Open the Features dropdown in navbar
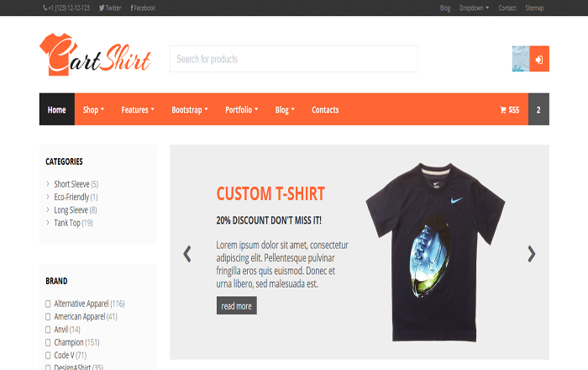Image resolution: width=588 pixels, height=370 pixels. point(138,109)
